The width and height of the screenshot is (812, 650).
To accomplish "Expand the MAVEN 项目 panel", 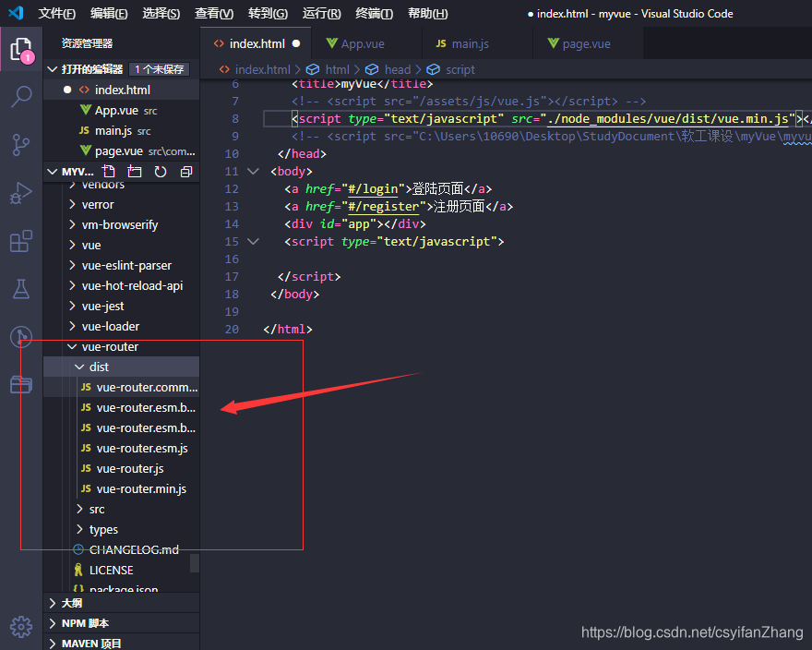I will click(121, 644).
